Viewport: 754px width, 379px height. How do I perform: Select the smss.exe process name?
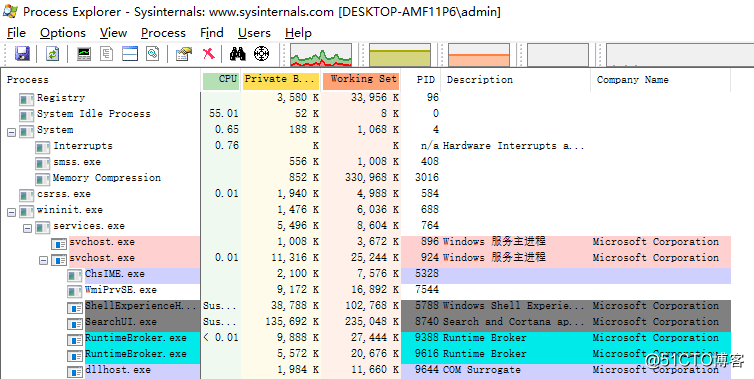click(x=77, y=162)
